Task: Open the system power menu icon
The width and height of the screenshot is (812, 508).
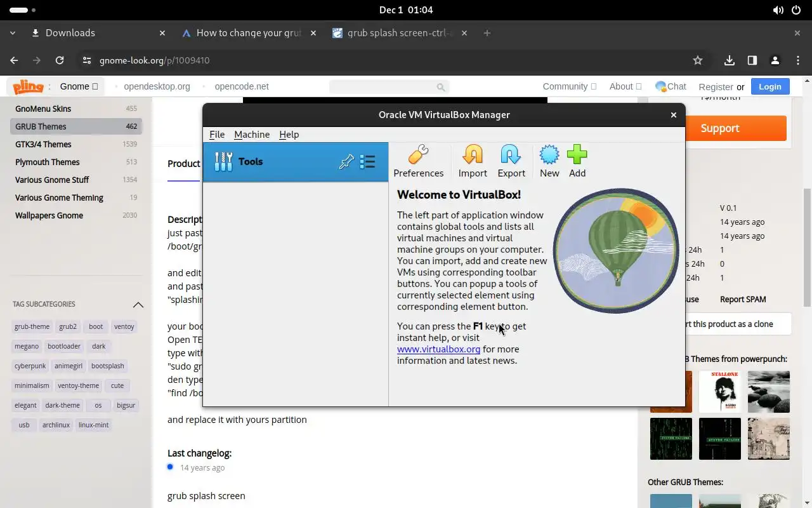Action: coord(797,10)
